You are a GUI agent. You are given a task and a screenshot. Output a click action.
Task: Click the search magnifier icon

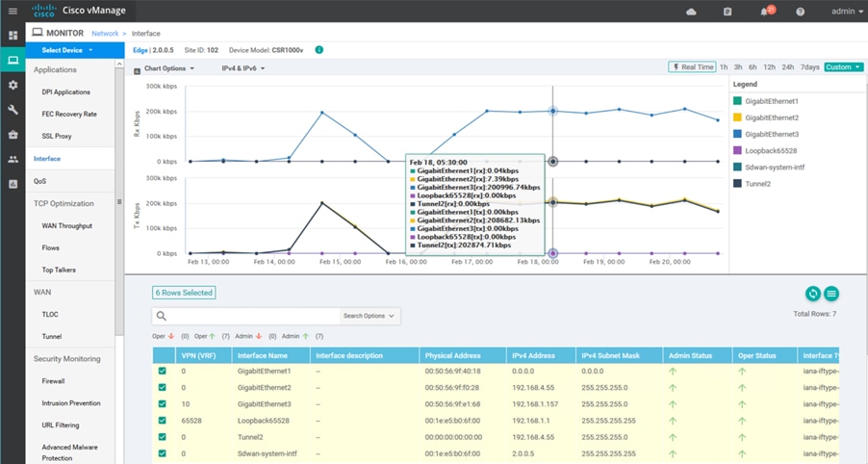(161, 316)
